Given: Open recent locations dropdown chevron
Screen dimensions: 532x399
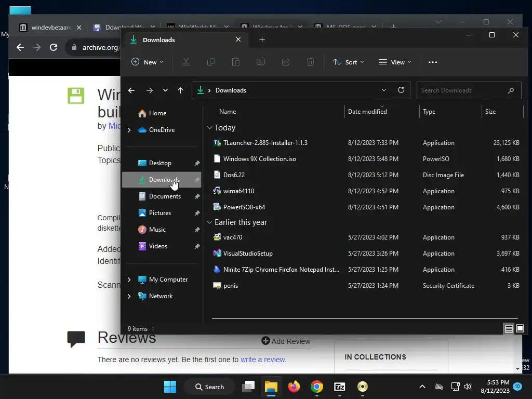Looking at the screenshot, I should (165, 90).
